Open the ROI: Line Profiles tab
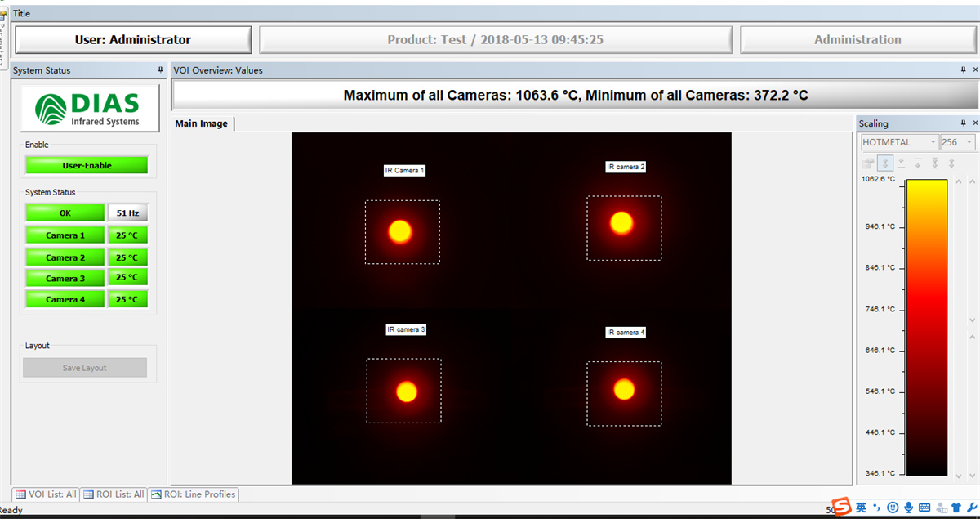980x519 pixels. pos(194,494)
